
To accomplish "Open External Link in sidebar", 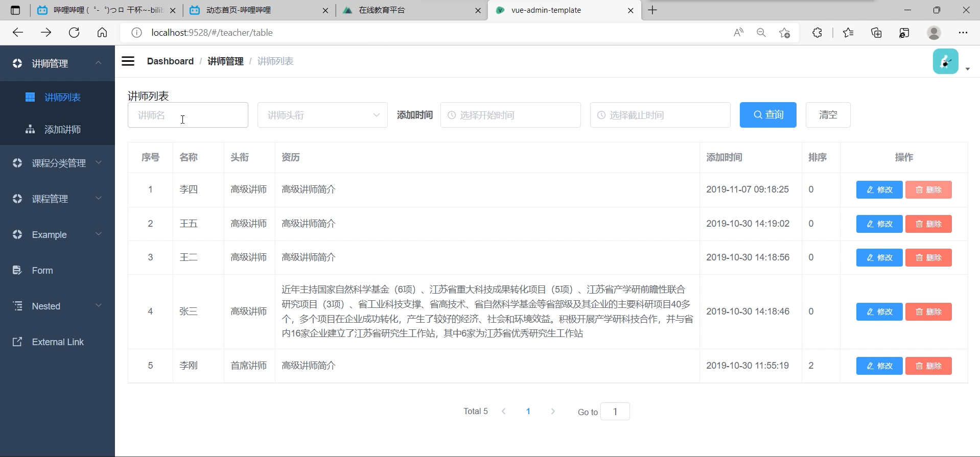I will tap(57, 342).
